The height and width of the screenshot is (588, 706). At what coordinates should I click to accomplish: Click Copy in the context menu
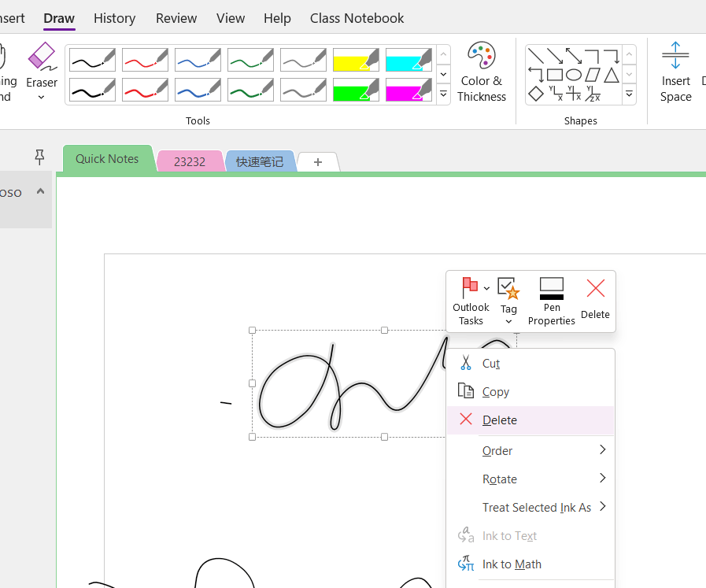pos(530,391)
